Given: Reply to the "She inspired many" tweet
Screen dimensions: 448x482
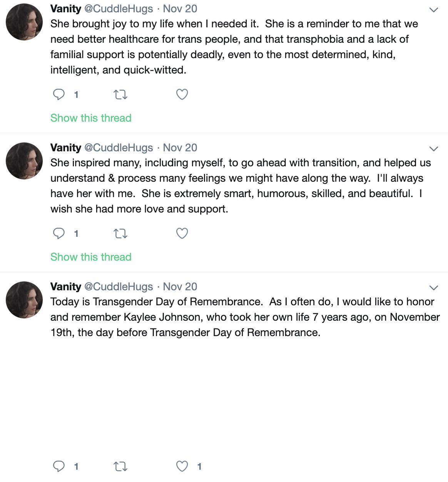Looking at the screenshot, I should pyautogui.click(x=59, y=233).
